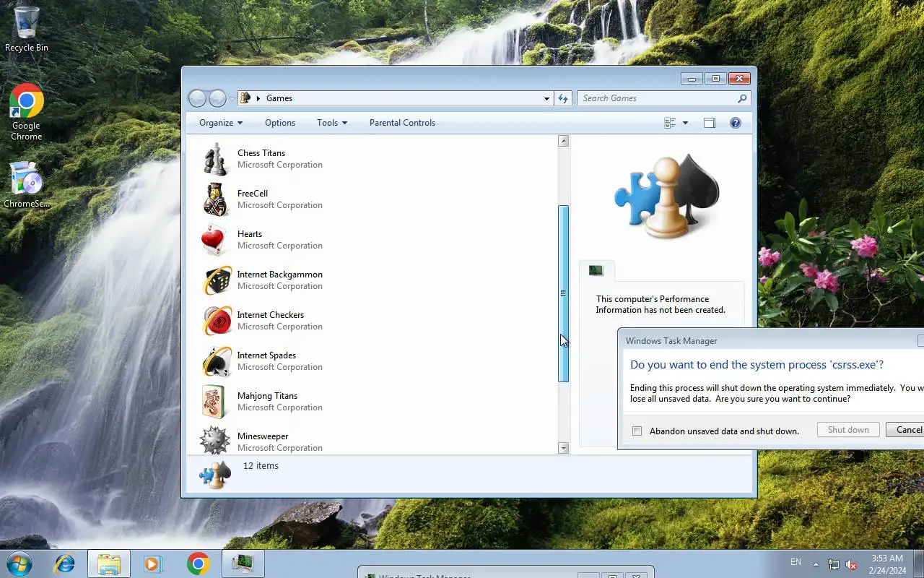Viewport: 924px width, 578px height.
Task: Click the games list vertical scrollbar thumb
Action: [x=564, y=293]
